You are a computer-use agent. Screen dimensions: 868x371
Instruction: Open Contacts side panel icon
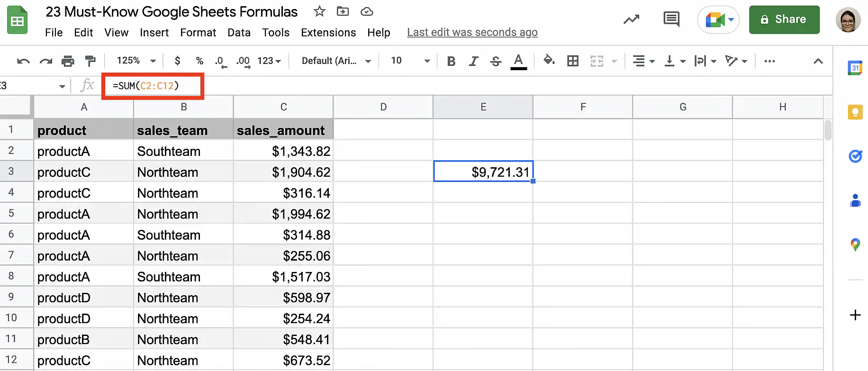[x=855, y=200]
